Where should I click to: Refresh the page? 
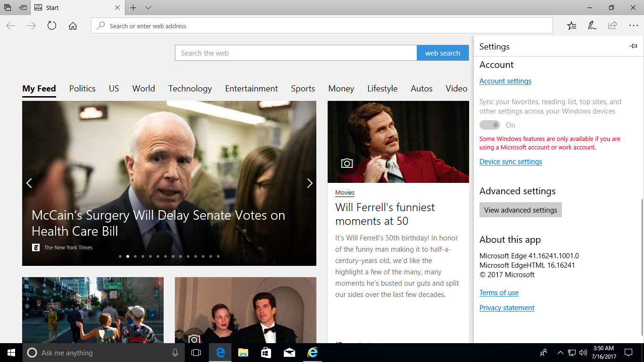pos(52,26)
